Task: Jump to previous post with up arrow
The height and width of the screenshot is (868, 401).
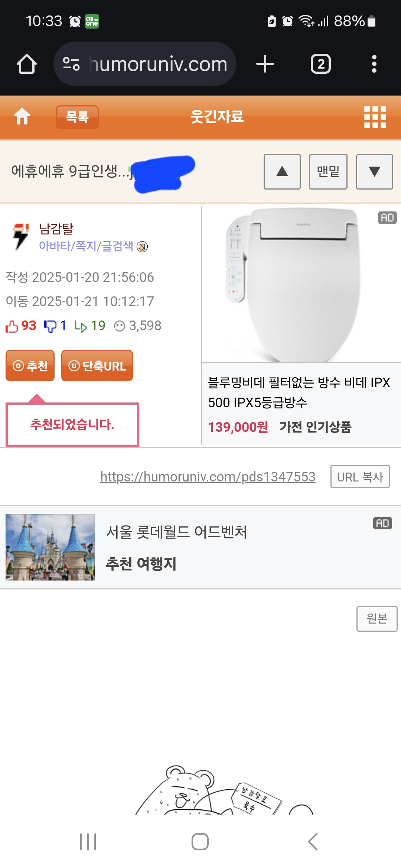Action: pos(282,171)
